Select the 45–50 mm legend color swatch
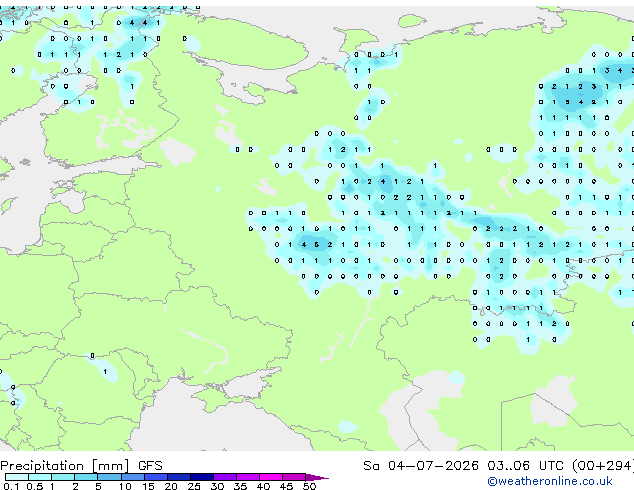Screen dimensions: 634x490 (x=294, y=477)
